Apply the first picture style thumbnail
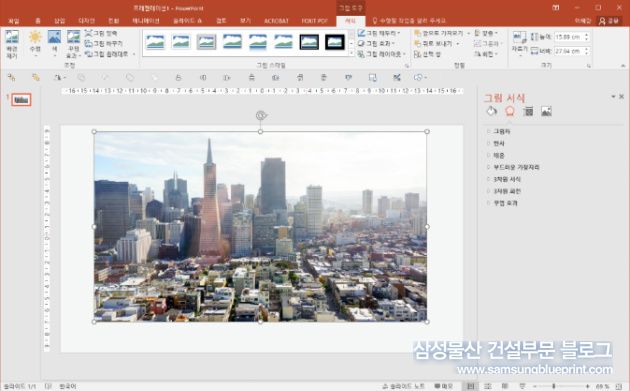 (x=155, y=42)
